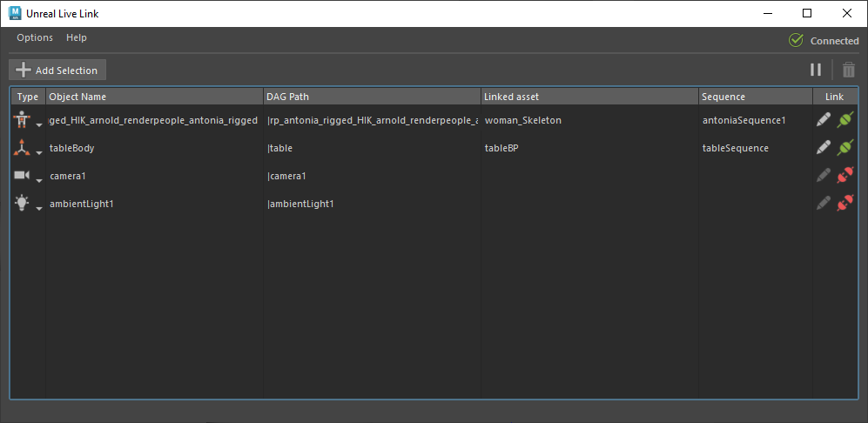Open type dropdown arrow for camera1
This screenshot has width=868, height=423.
point(39,180)
